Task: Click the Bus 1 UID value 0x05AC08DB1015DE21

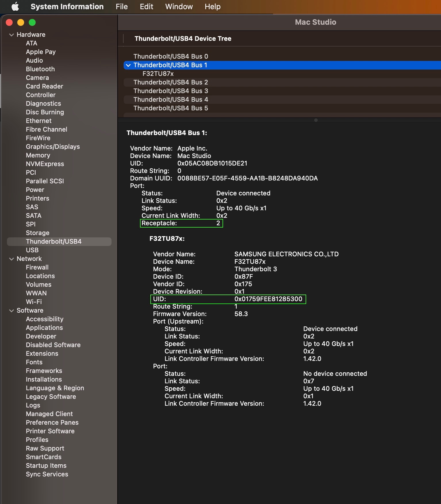Action: point(212,163)
